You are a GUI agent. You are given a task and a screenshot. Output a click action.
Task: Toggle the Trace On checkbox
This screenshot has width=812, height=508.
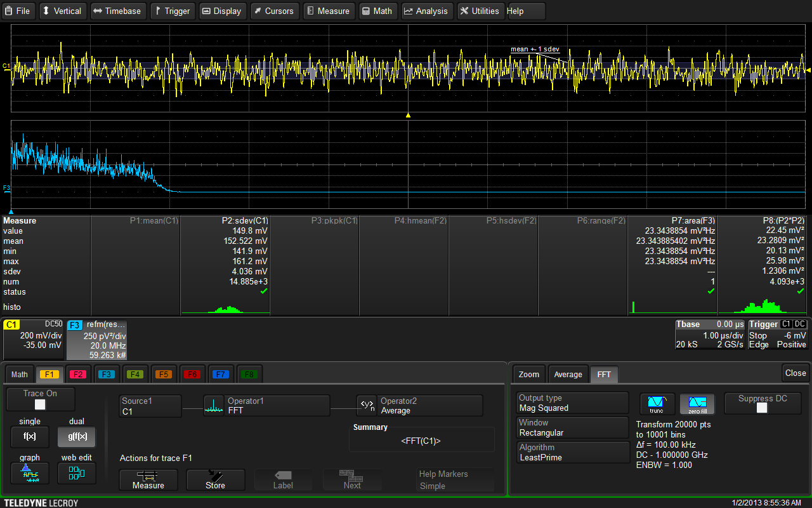(x=40, y=404)
